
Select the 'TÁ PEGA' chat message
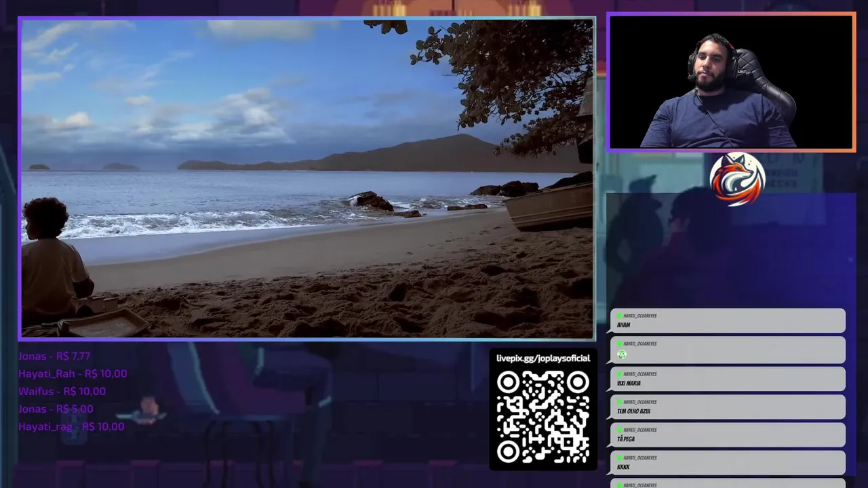[728, 434]
